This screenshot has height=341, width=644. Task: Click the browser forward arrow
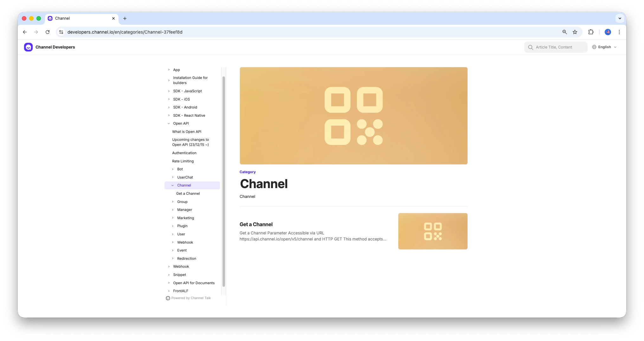coord(36,32)
